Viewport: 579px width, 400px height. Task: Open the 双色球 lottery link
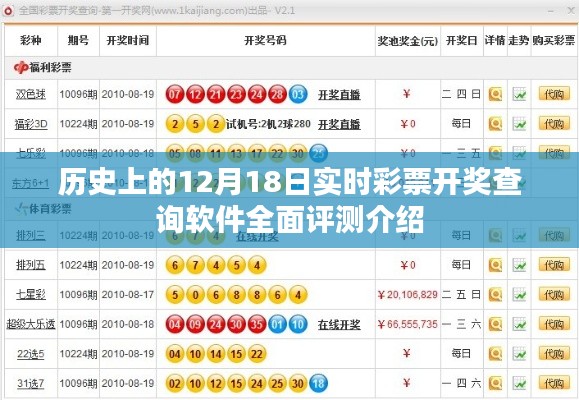31,94
